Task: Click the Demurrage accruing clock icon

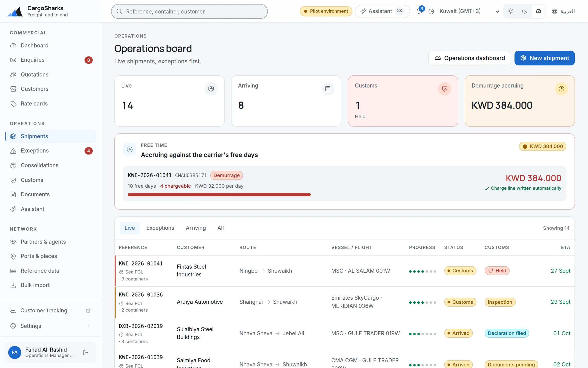Action: [x=561, y=89]
